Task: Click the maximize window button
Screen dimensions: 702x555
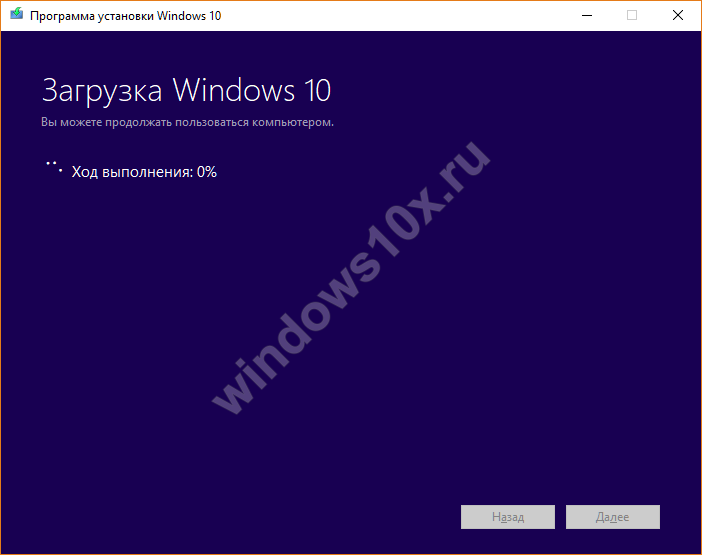Action: coord(632,16)
